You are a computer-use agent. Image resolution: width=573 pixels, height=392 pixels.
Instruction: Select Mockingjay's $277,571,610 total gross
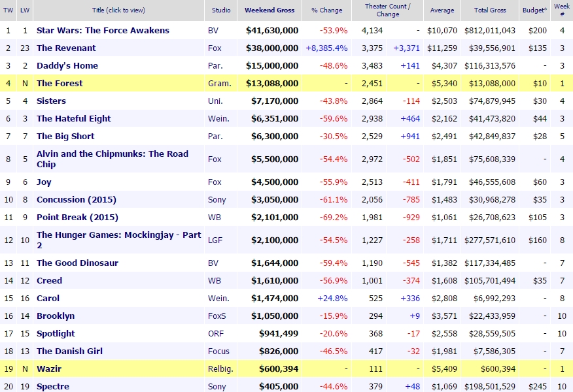(490, 240)
